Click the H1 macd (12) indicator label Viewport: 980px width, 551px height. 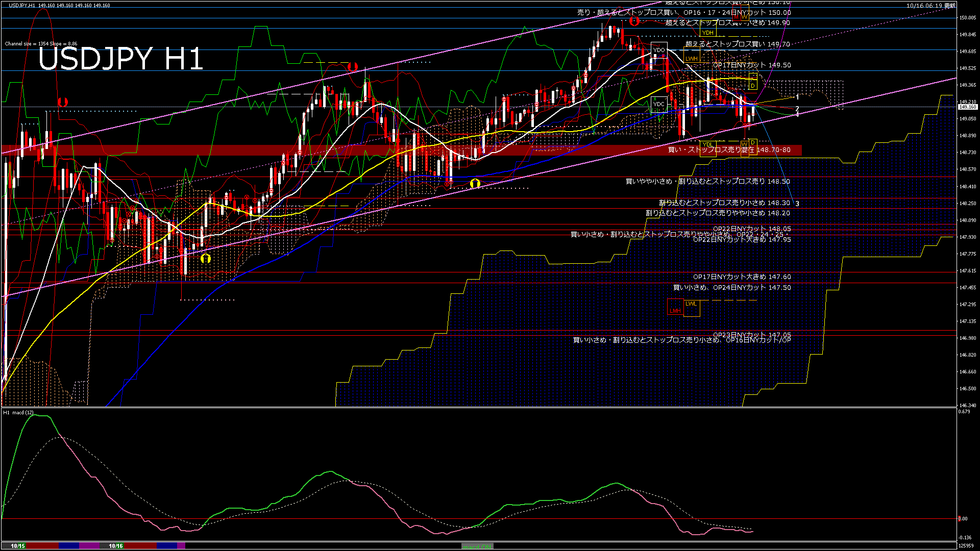[x=18, y=412]
